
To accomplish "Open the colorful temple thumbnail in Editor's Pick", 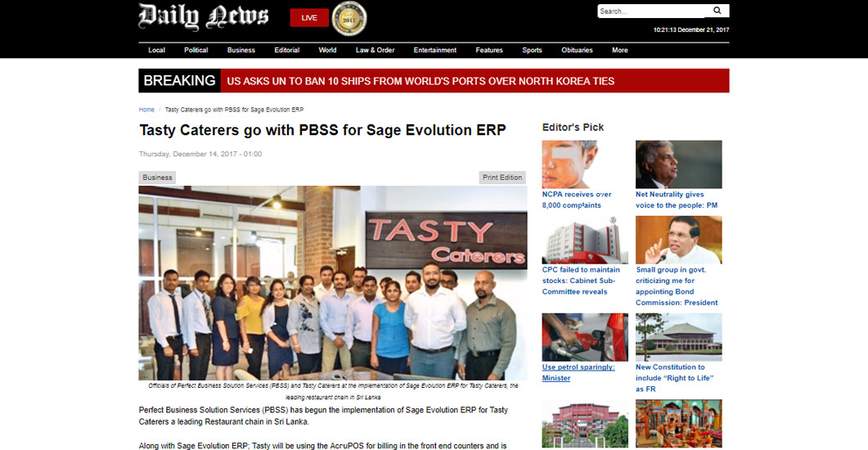I will [x=679, y=424].
